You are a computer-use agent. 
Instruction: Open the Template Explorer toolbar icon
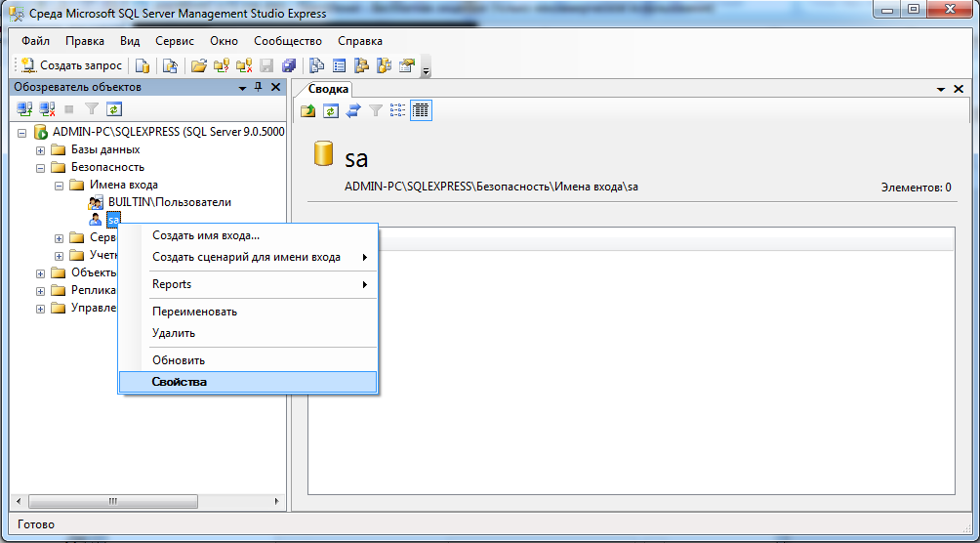click(x=384, y=65)
